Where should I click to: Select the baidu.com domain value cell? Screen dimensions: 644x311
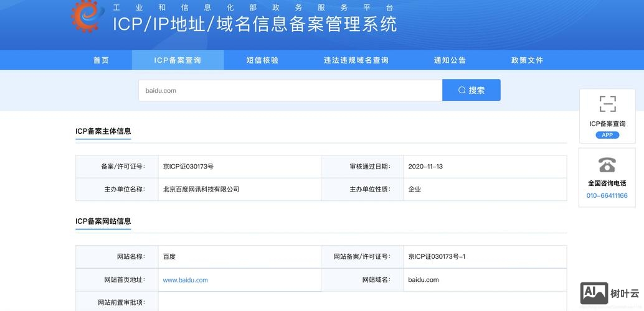pos(485,280)
